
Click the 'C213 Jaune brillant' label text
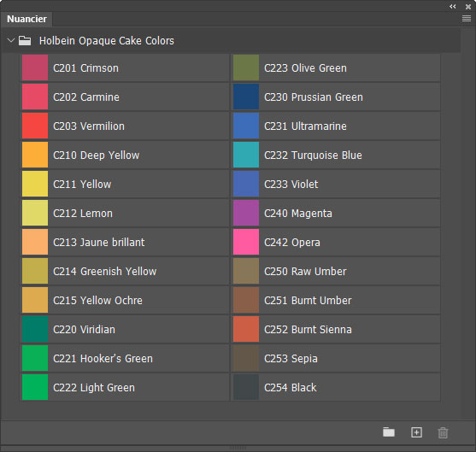tap(99, 243)
